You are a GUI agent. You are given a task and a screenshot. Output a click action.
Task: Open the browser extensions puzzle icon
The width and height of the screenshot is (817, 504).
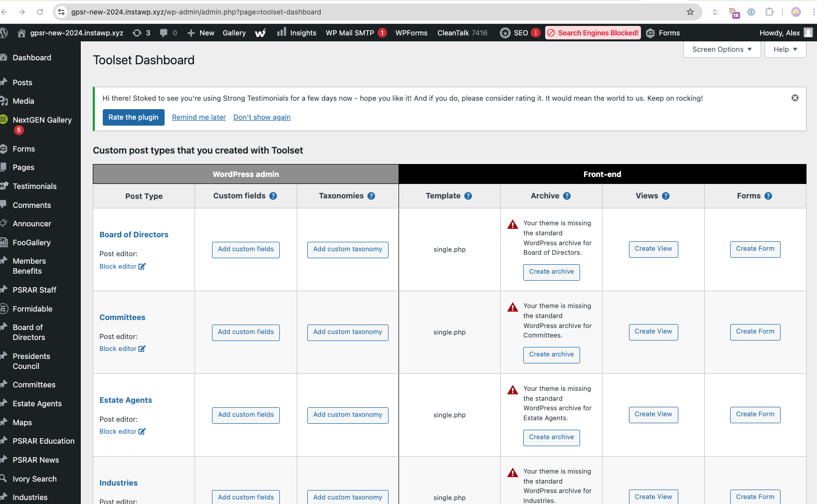pos(770,12)
